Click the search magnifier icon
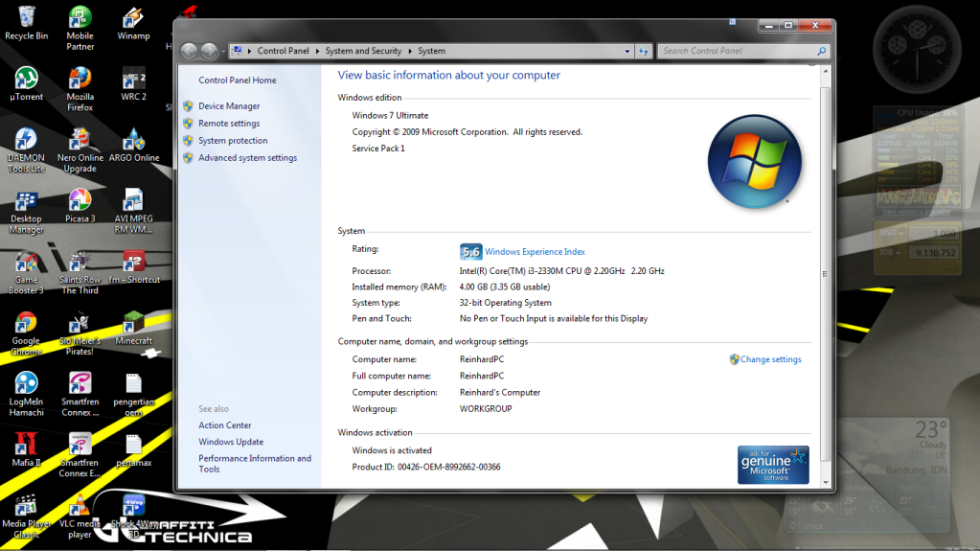The height and width of the screenshot is (551, 980). tap(821, 51)
